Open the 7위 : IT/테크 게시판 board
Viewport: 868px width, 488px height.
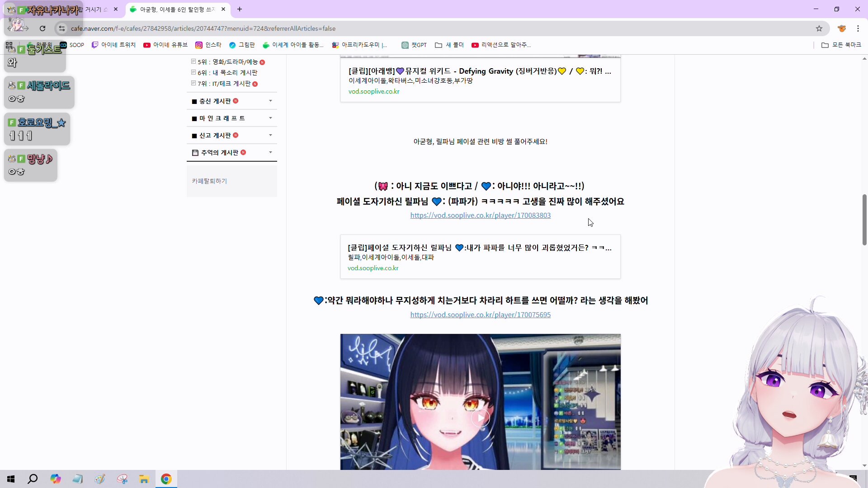(x=224, y=84)
